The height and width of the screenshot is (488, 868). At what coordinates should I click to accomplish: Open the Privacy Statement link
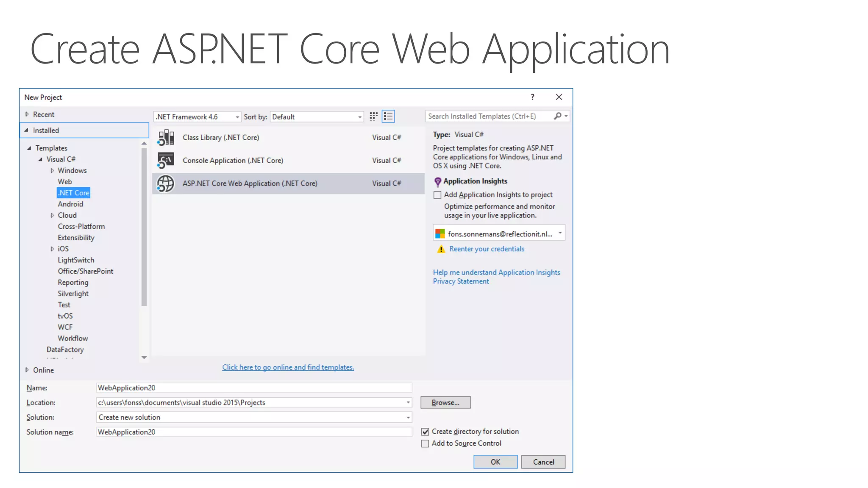click(x=461, y=281)
